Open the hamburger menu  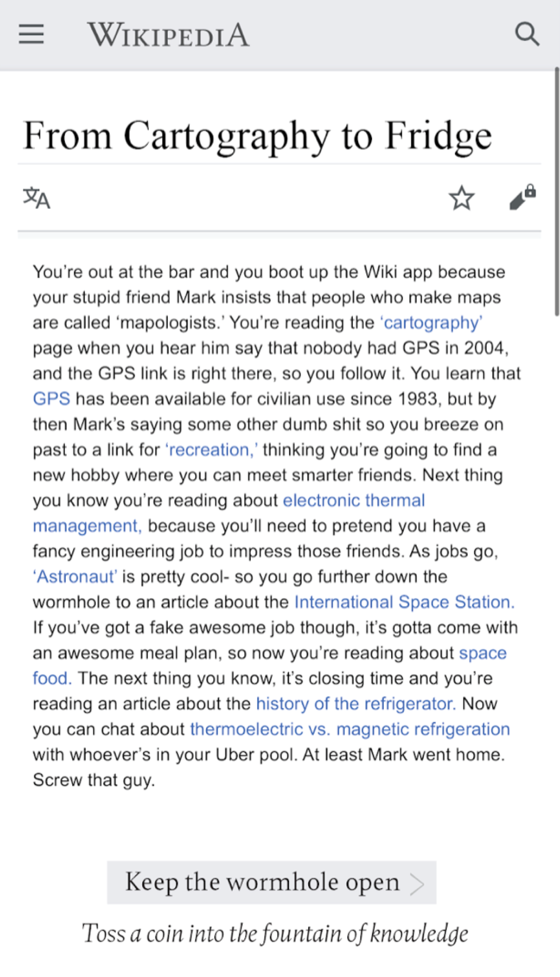(x=31, y=34)
